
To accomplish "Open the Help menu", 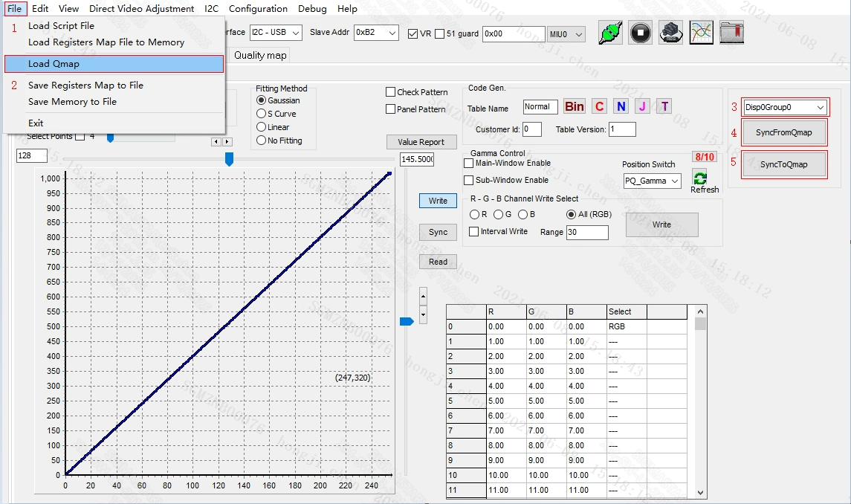I will point(347,9).
